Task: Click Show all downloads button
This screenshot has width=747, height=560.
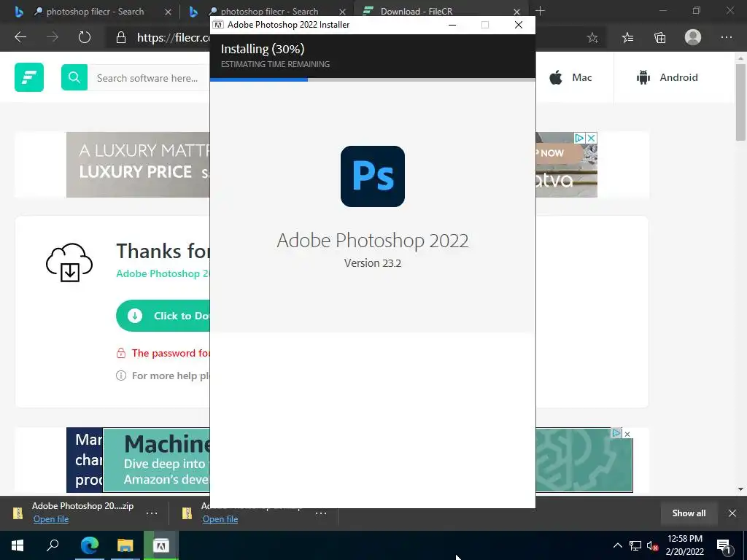Action: (689, 513)
